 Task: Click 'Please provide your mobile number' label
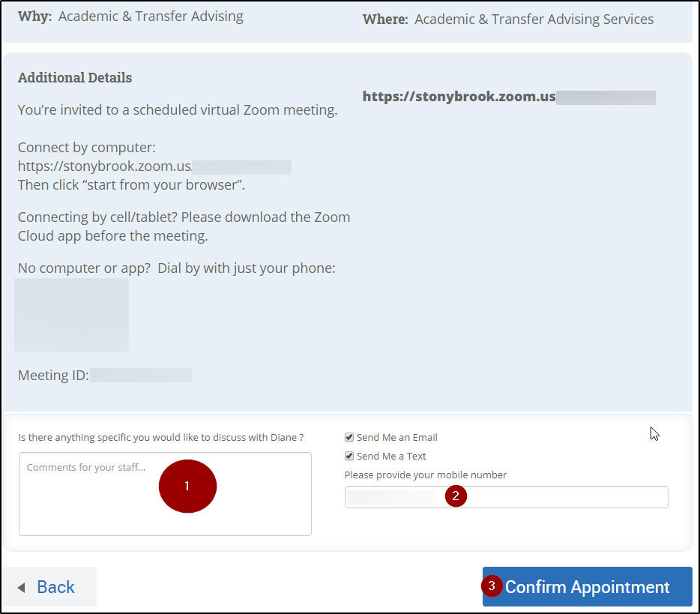pos(426,475)
